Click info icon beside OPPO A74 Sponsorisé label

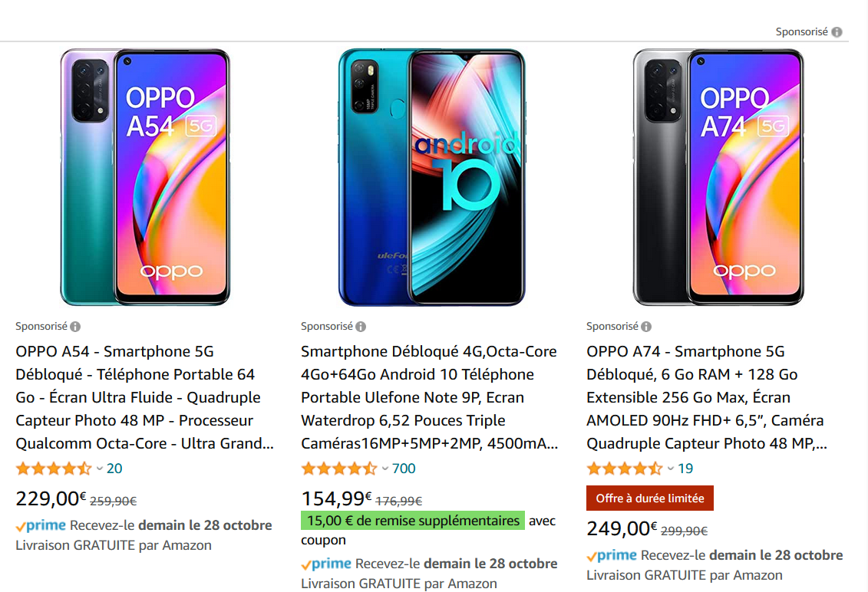(646, 327)
